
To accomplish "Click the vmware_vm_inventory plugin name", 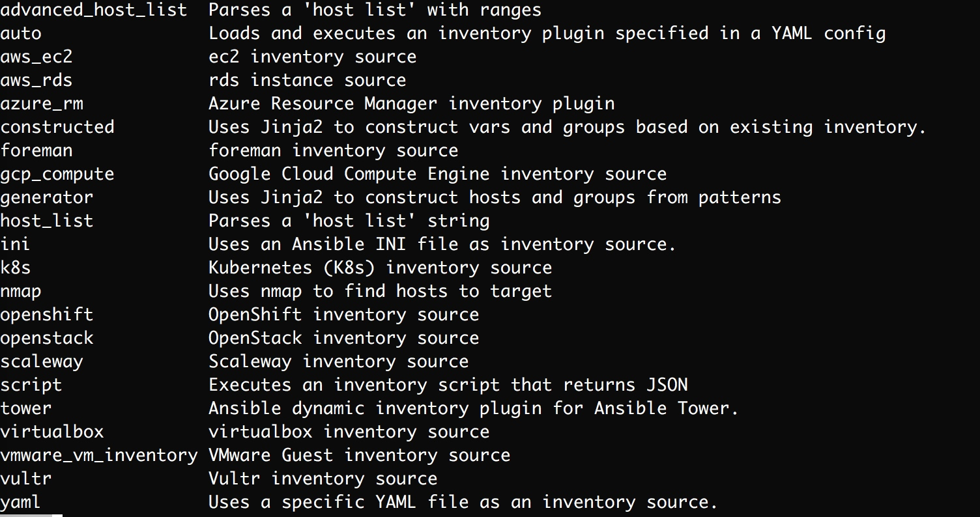I will coord(99,455).
